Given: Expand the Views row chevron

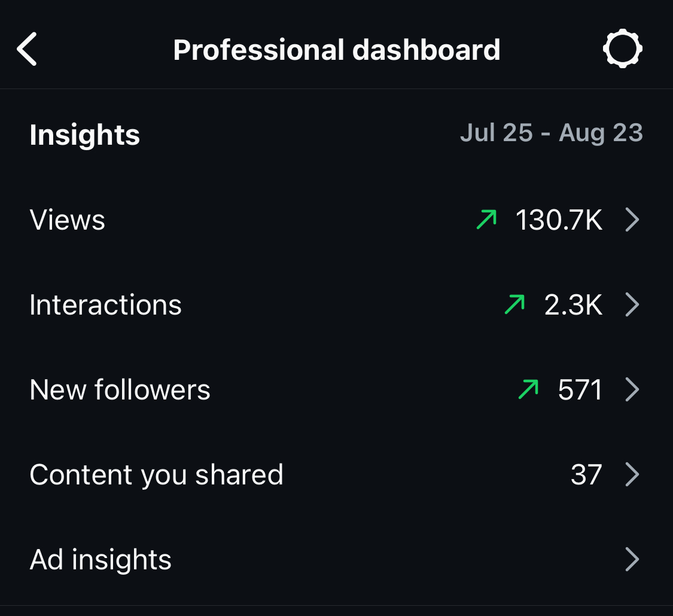Looking at the screenshot, I should 632,220.
